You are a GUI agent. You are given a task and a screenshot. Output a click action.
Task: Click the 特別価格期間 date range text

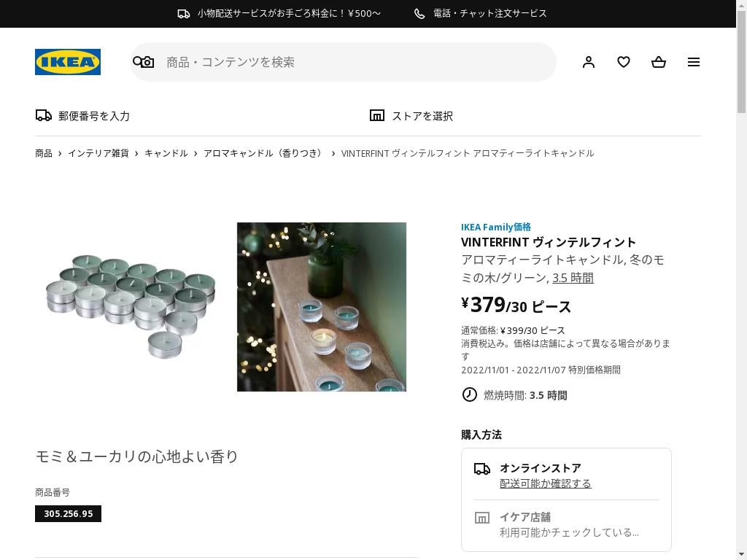point(541,370)
